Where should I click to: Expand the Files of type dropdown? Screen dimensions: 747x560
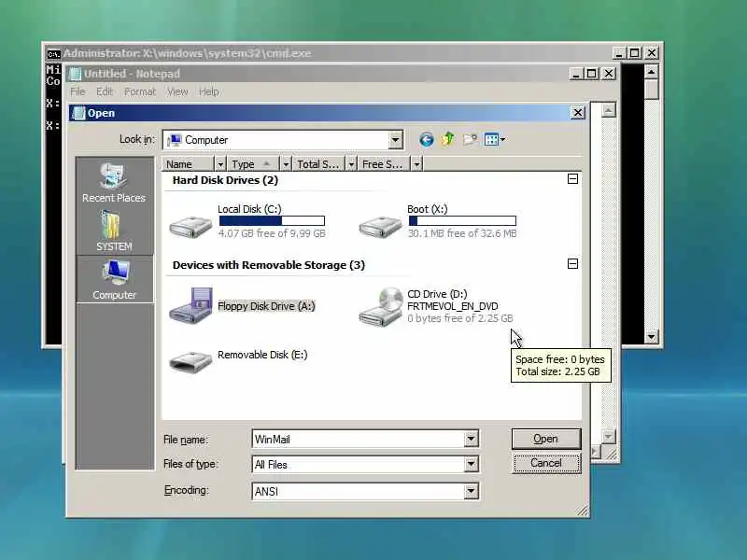coord(471,464)
